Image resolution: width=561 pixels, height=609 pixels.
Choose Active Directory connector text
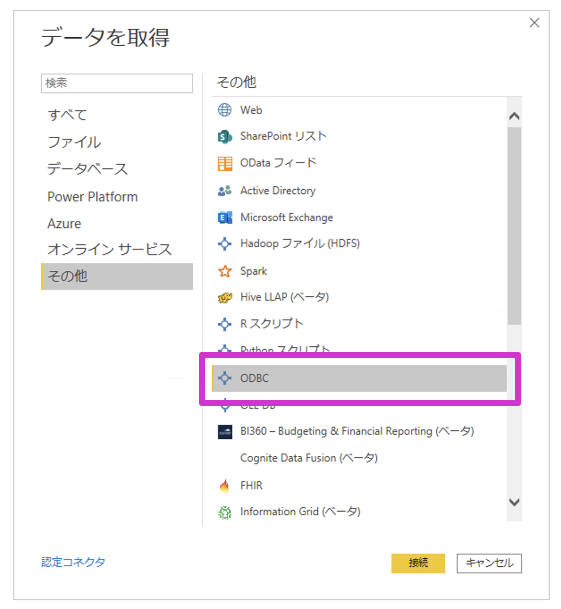click(x=278, y=191)
